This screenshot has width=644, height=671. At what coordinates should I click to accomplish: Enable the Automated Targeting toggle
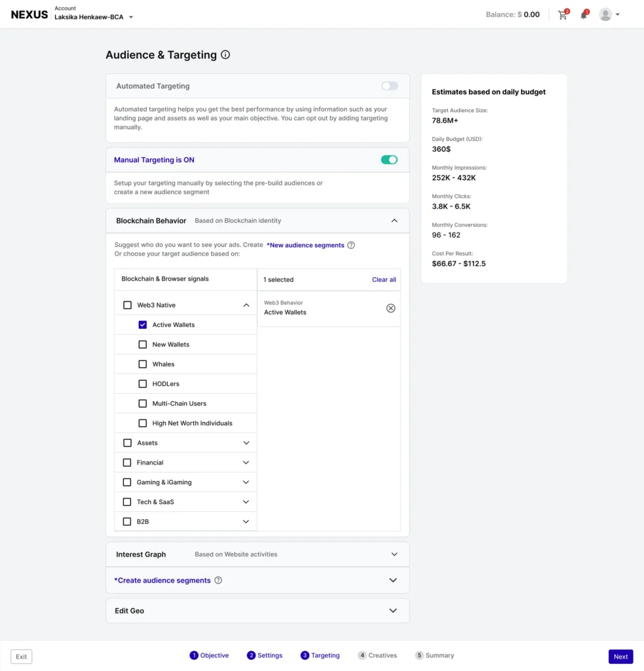(x=389, y=86)
